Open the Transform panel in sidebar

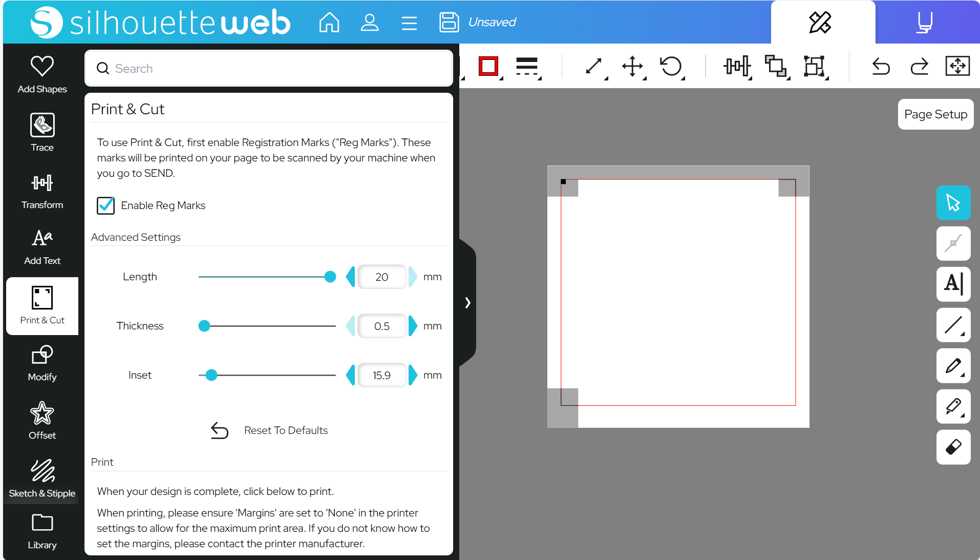(42, 191)
